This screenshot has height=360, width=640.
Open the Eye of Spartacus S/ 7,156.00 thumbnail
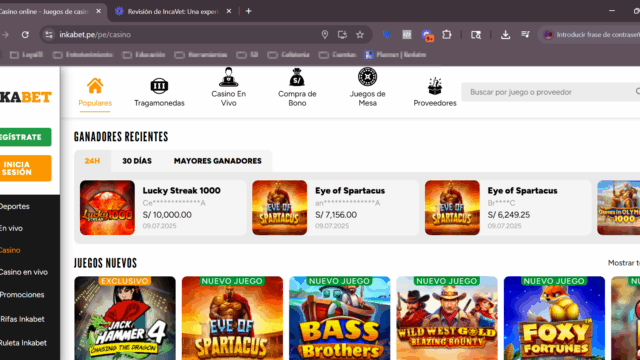click(280, 207)
